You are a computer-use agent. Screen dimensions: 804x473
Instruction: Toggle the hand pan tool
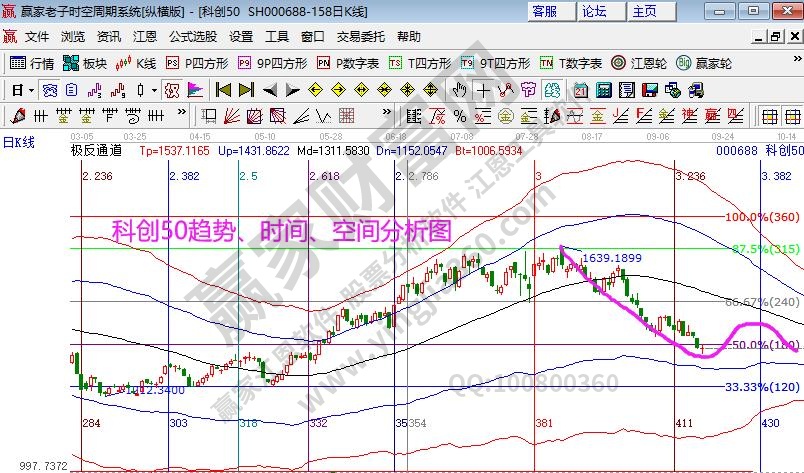pyautogui.click(x=458, y=89)
